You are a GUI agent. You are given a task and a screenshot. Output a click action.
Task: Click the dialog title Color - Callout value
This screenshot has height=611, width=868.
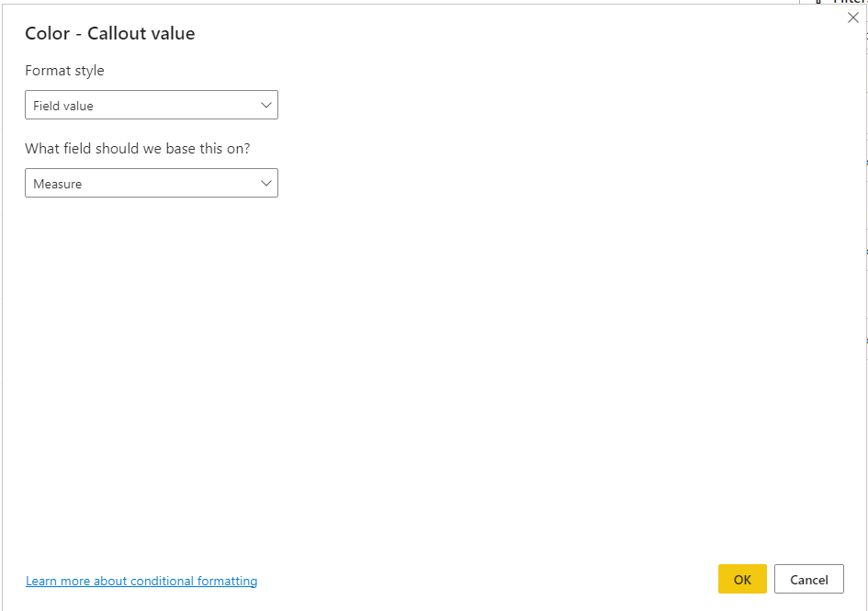(x=109, y=33)
